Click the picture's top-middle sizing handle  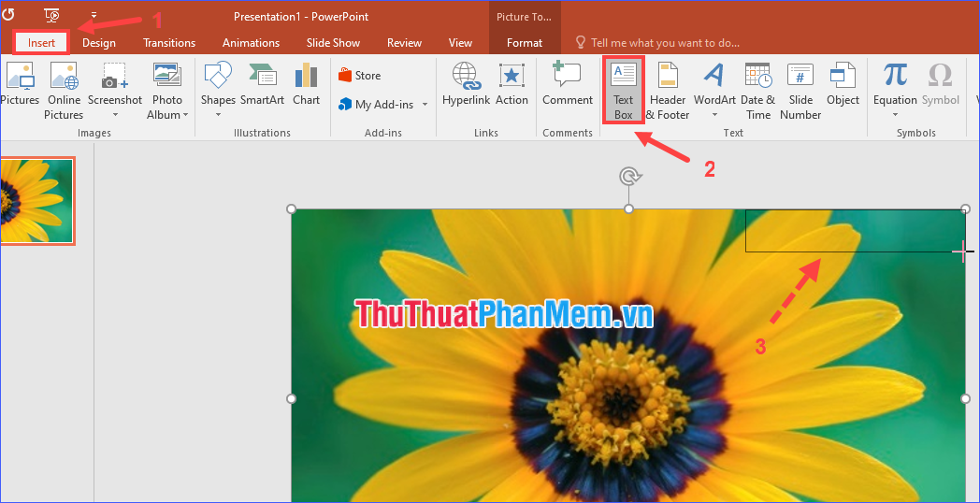(628, 208)
